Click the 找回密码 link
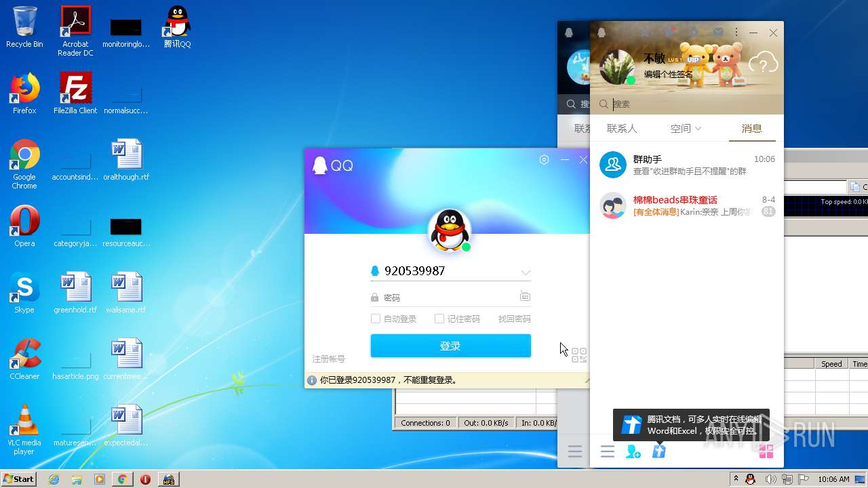Image resolution: width=868 pixels, height=488 pixels. click(x=515, y=319)
